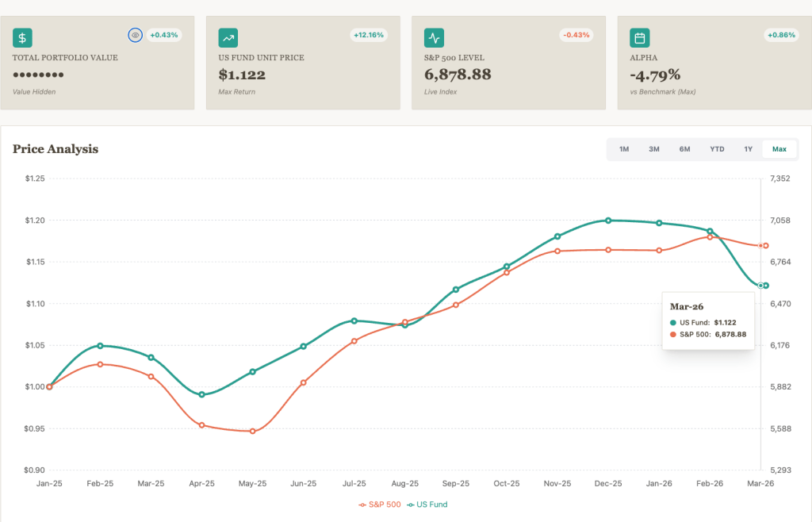Click the -0.43% badge on S&P 500 card
812x522 pixels.
click(x=575, y=35)
